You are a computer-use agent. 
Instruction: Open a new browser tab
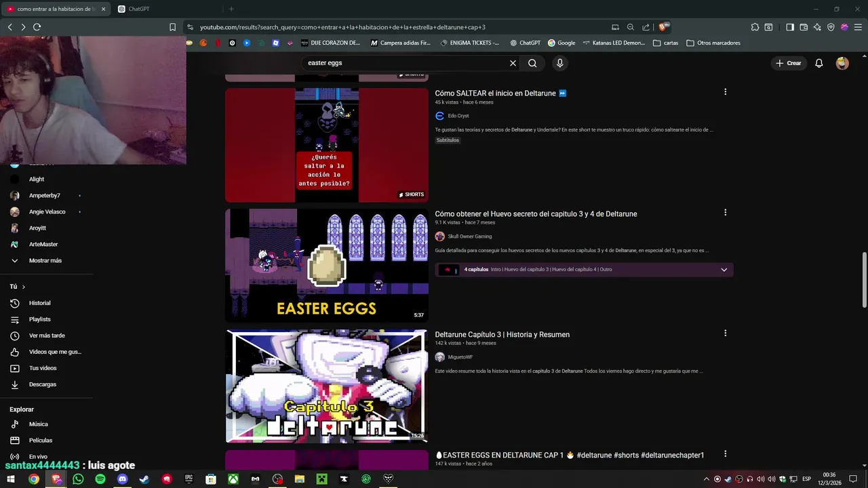pos(231,9)
